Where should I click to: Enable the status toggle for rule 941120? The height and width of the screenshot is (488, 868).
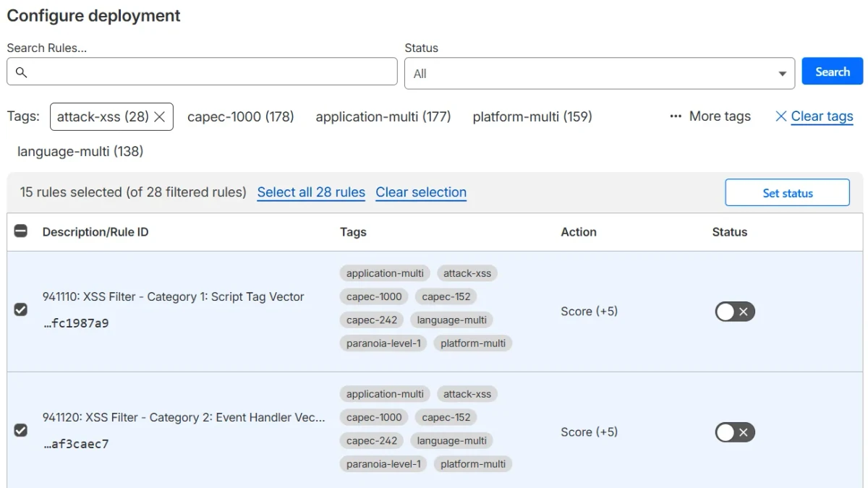735,432
